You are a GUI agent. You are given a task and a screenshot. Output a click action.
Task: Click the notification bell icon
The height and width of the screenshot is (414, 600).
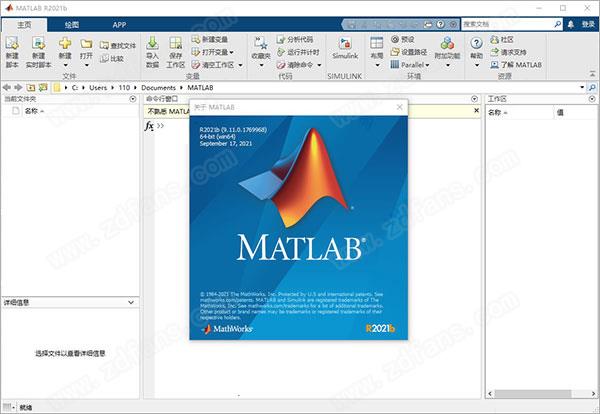[571, 24]
